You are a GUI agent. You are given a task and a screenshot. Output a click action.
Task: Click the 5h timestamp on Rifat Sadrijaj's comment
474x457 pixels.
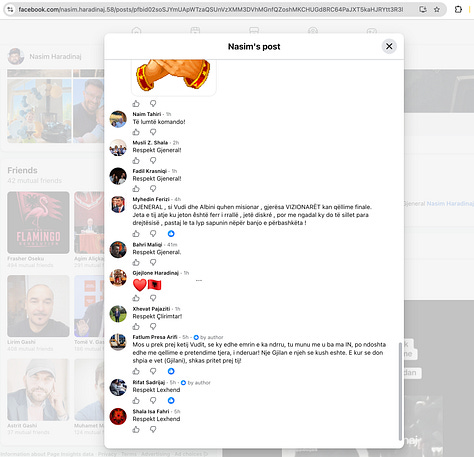[x=173, y=382]
